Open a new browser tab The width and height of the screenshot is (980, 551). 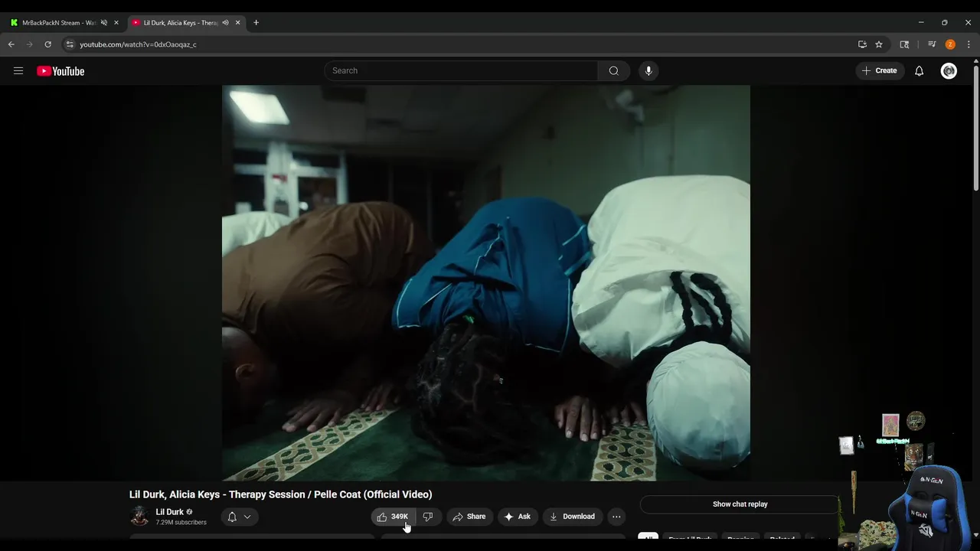pos(256,23)
